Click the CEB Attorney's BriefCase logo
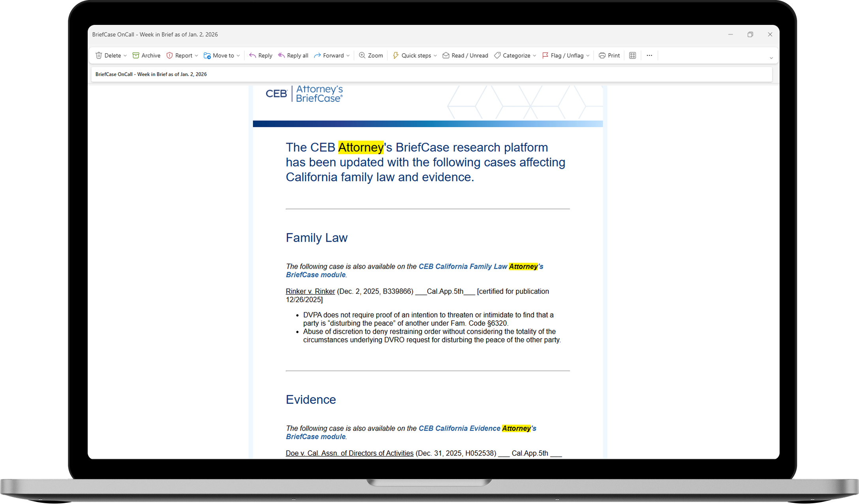 coord(304,94)
